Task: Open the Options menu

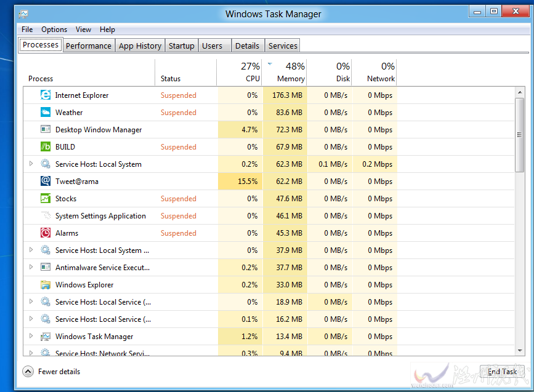Action: tap(54, 29)
